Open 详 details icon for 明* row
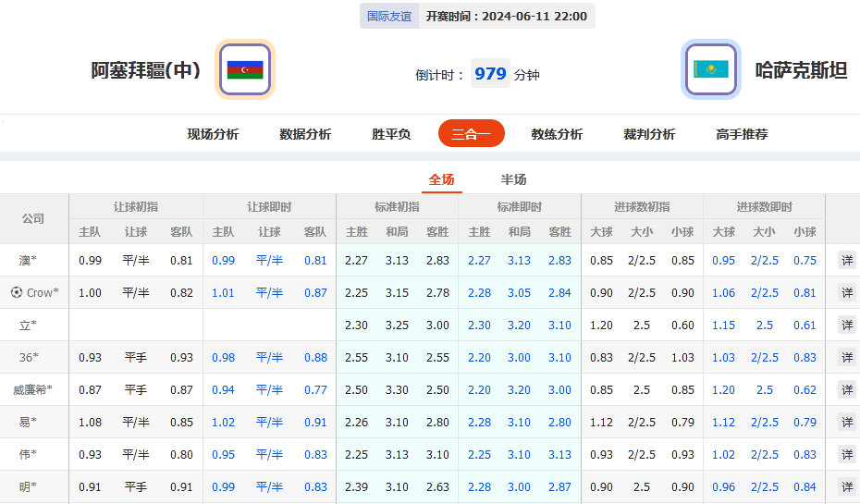 click(846, 487)
